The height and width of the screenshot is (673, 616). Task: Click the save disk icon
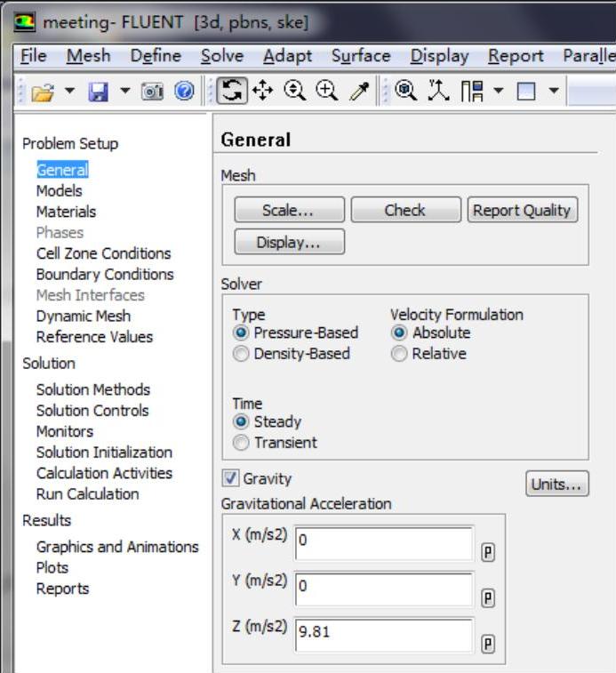[99, 91]
